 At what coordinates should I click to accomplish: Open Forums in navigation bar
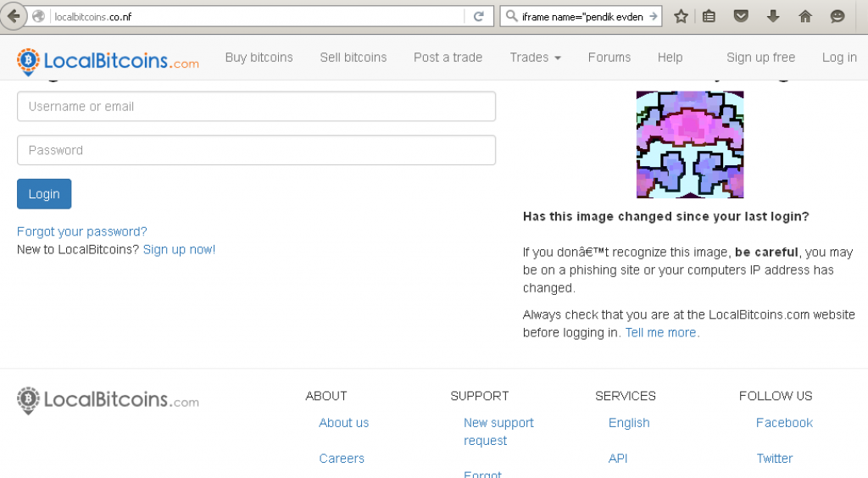(609, 57)
